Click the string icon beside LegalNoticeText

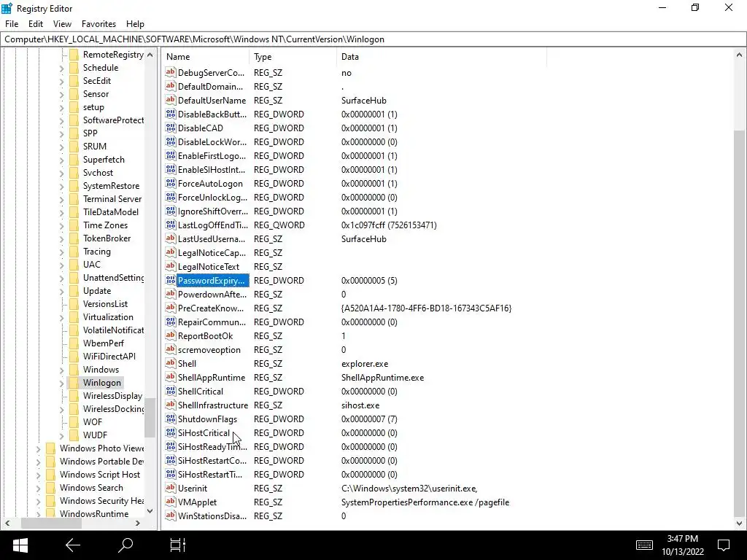[x=171, y=266]
